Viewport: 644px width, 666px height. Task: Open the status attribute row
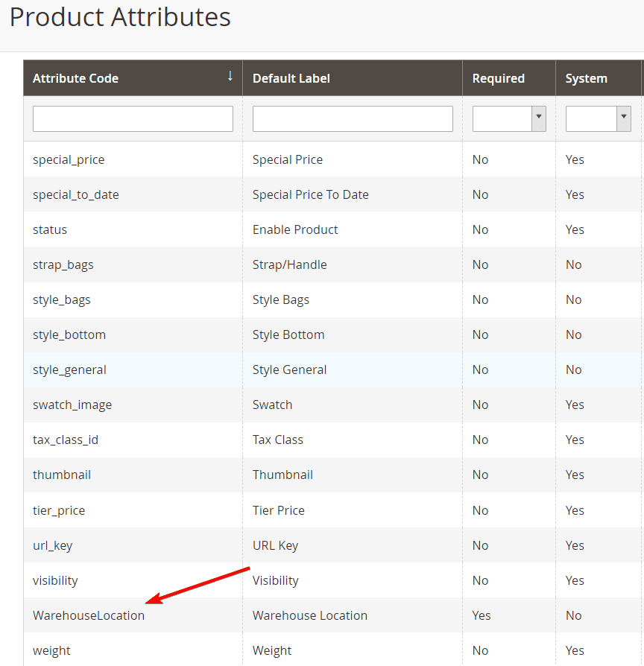click(49, 229)
